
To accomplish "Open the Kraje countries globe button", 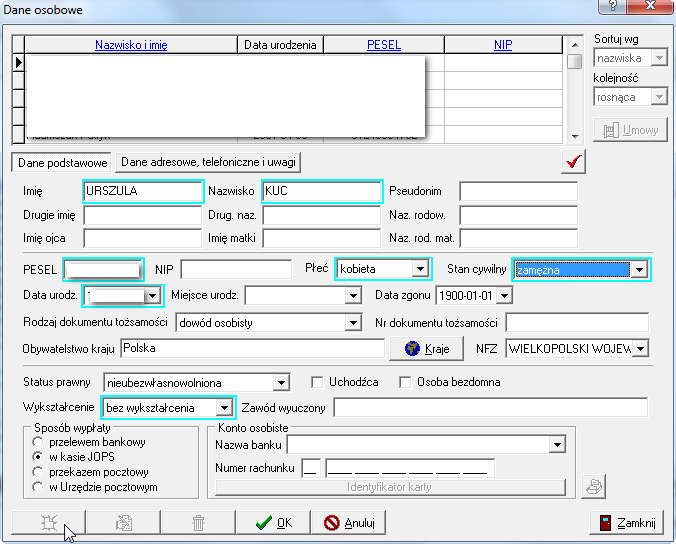I will tap(426, 348).
